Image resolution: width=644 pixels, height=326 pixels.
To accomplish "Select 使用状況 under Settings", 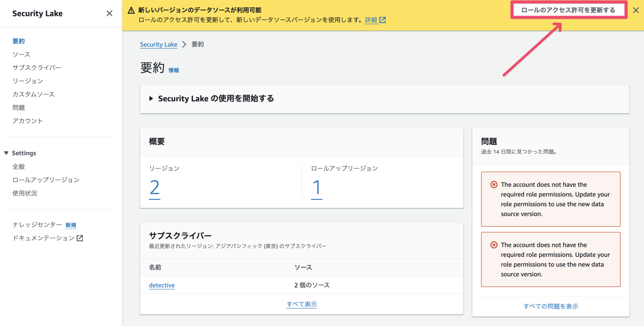I will click(25, 193).
